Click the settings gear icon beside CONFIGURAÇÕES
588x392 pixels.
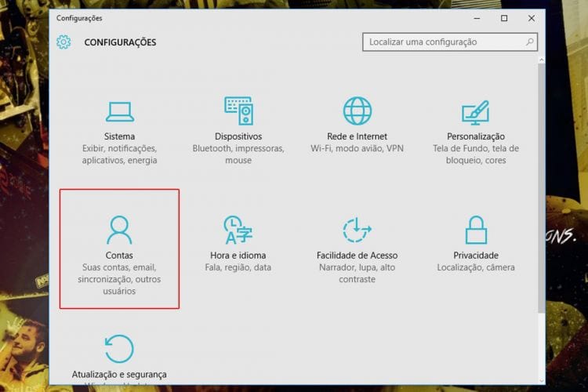tap(64, 42)
